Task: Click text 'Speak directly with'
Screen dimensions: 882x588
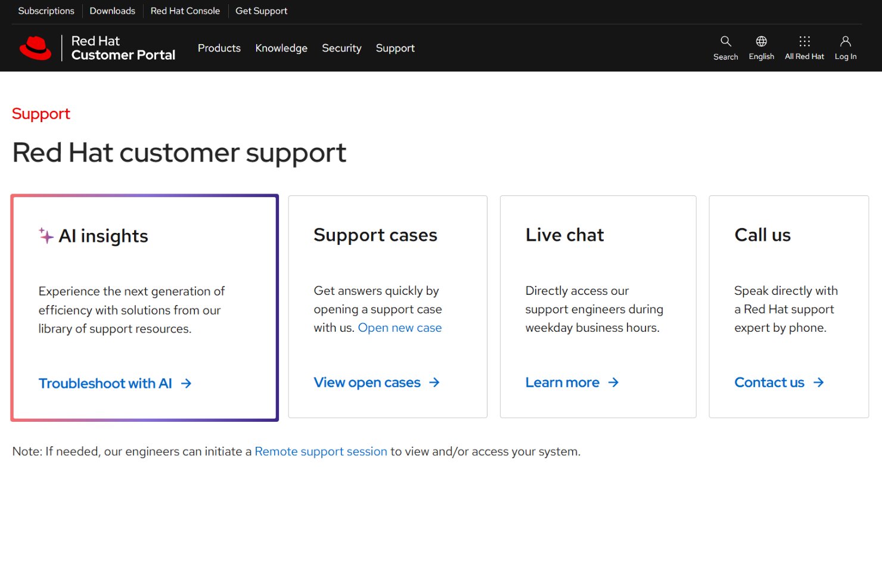Action: [x=786, y=291]
